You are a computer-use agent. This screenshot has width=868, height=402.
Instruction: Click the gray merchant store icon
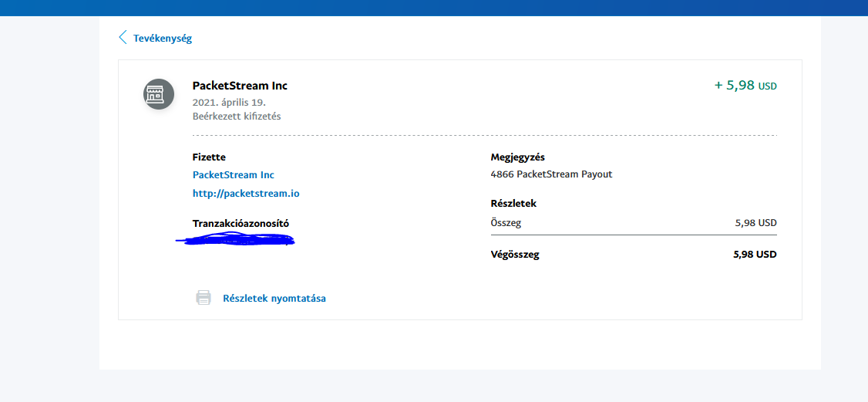click(x=158, y=94)
